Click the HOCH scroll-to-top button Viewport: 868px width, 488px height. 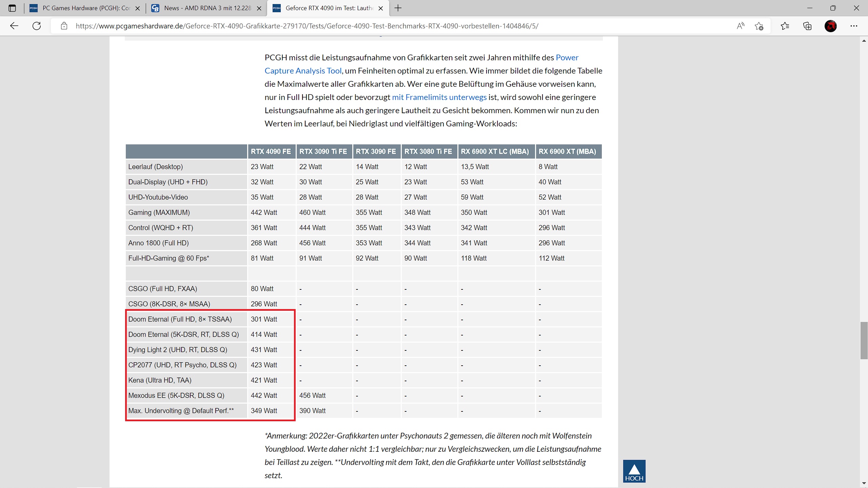point(634,471)
